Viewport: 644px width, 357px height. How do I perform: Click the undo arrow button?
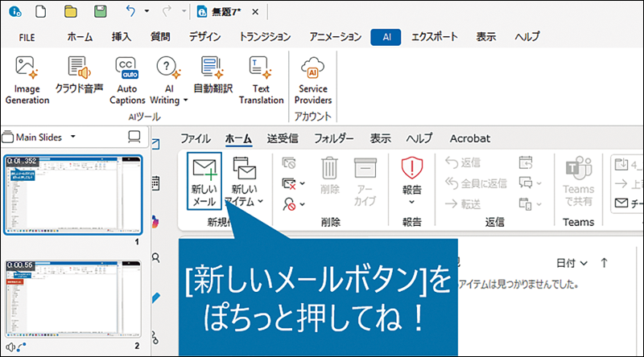point(131,11)
